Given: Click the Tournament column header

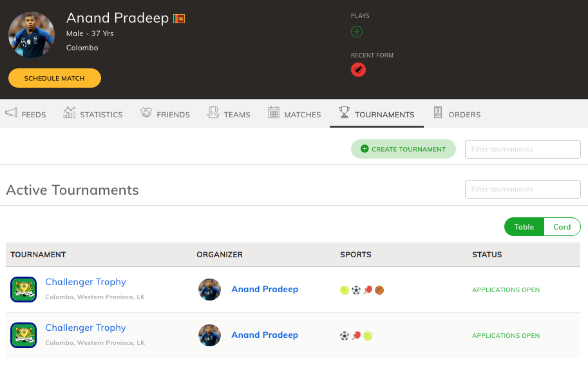Looking at the screenshot, I should (38, 255).
